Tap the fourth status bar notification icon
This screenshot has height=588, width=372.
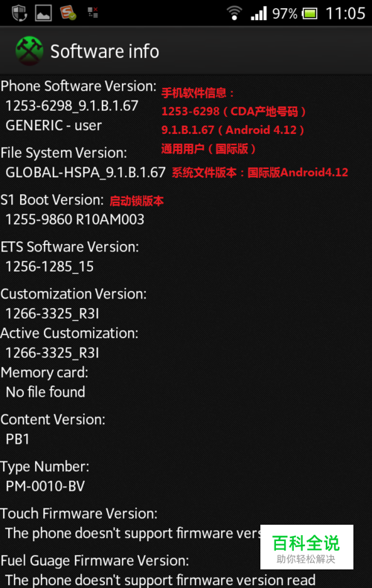click(x=92, y=13)
